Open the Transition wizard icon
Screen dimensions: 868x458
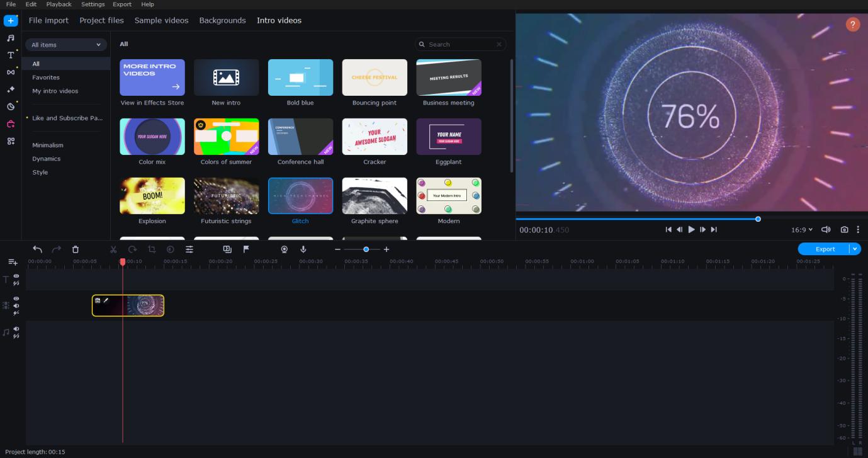point(227,249)
